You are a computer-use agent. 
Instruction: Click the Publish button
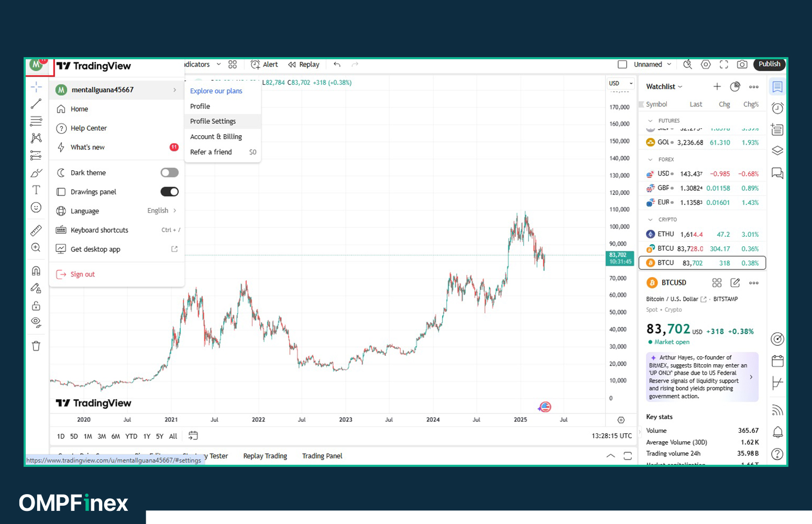tap(769, 64)
